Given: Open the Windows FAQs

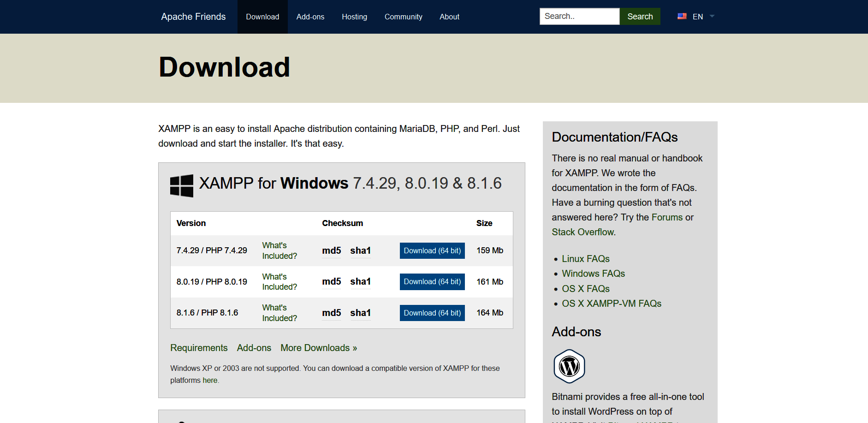Looking at the screenshot, I should coord(593,274).
